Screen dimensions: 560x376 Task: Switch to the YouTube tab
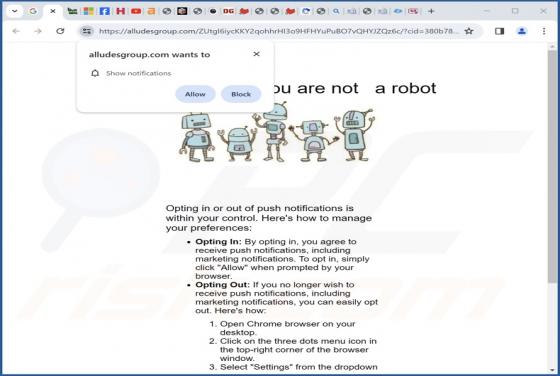[136, 11]
